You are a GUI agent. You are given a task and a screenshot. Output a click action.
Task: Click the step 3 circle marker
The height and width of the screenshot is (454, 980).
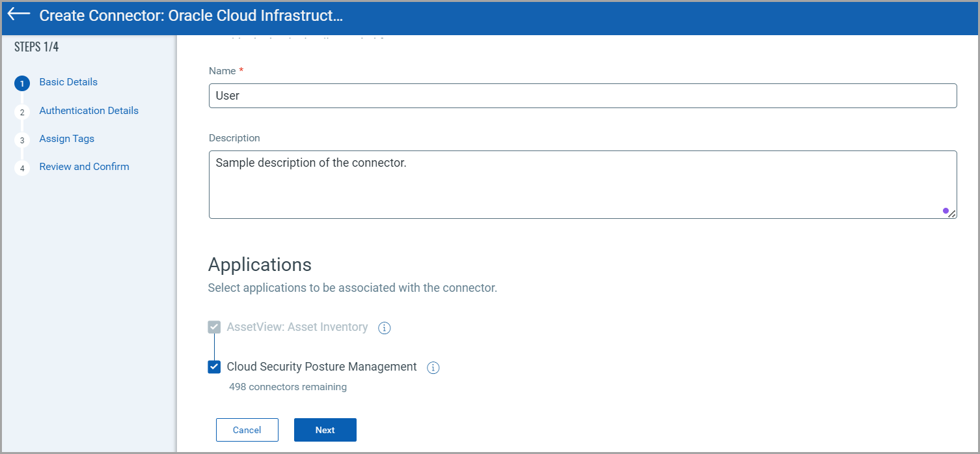coord(21,140)
